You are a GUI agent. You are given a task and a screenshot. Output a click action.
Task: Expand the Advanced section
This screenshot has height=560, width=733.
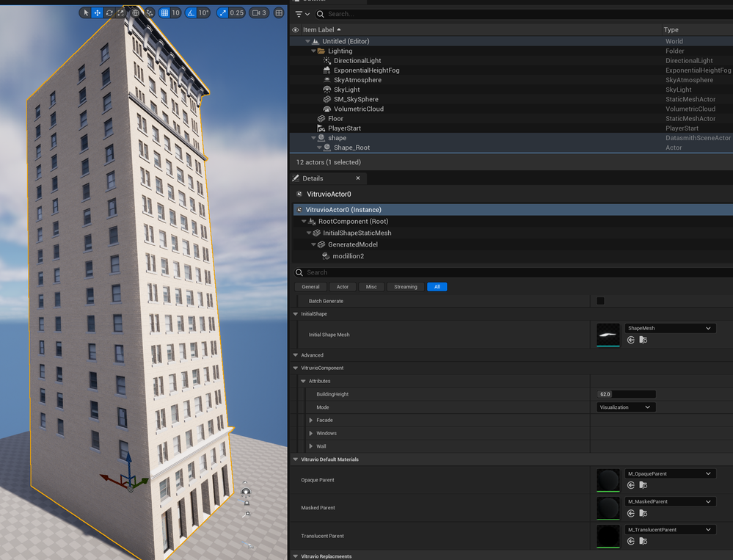pyautogui.click(x=296, y=355)
